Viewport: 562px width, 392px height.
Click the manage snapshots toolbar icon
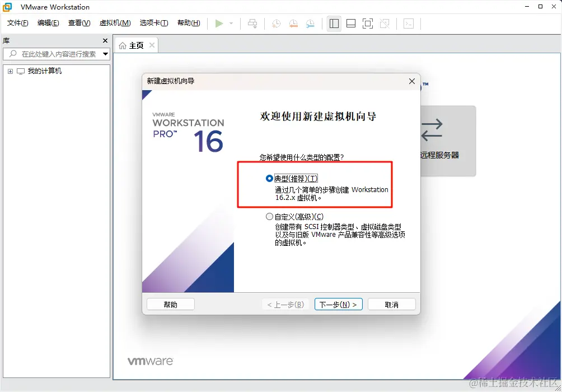310,24
